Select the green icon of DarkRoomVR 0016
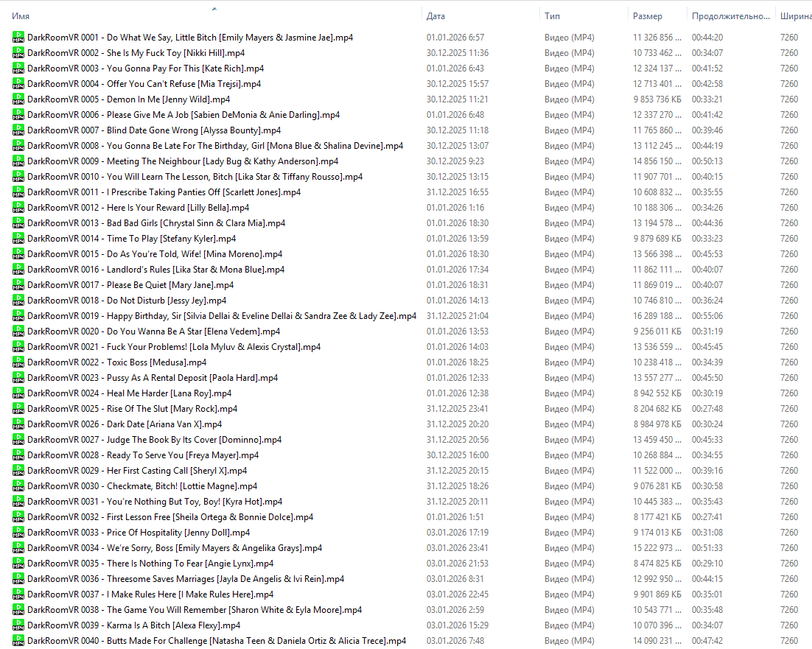This screenshot has width=812, height=649. 18,270
